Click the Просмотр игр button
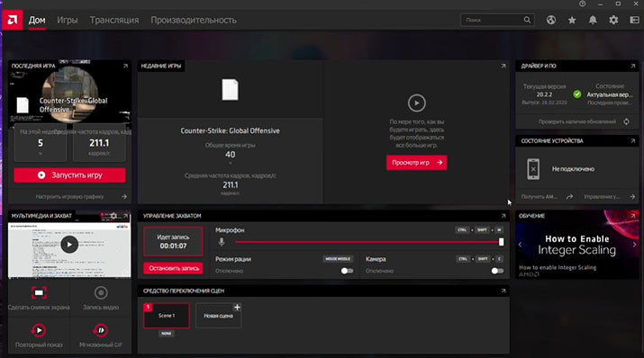 (416, 163)
